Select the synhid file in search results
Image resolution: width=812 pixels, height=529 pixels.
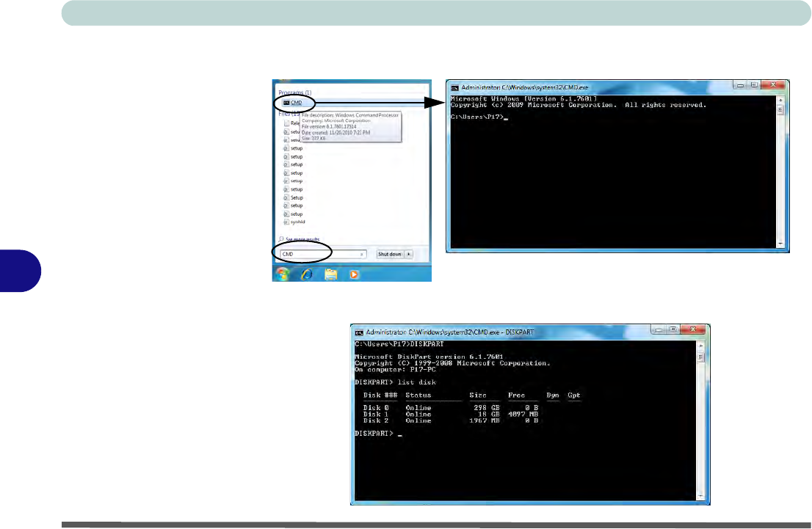coord(297,222)
